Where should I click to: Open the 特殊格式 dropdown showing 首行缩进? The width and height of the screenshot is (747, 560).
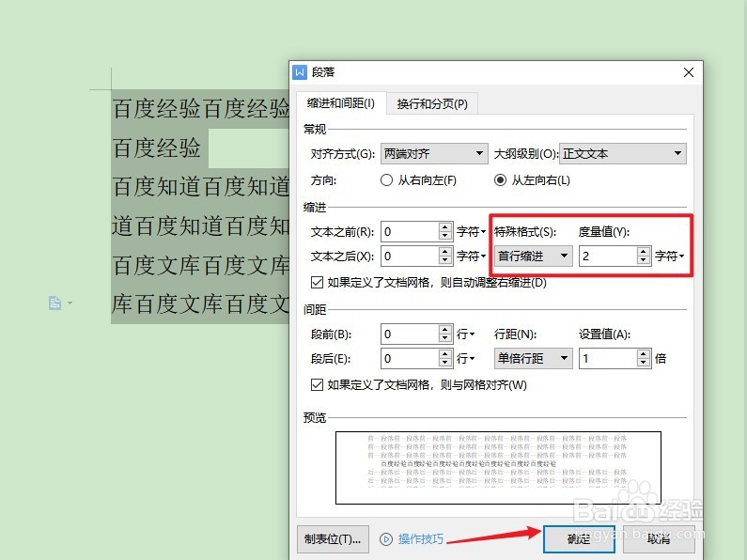[x=533, y=257]
